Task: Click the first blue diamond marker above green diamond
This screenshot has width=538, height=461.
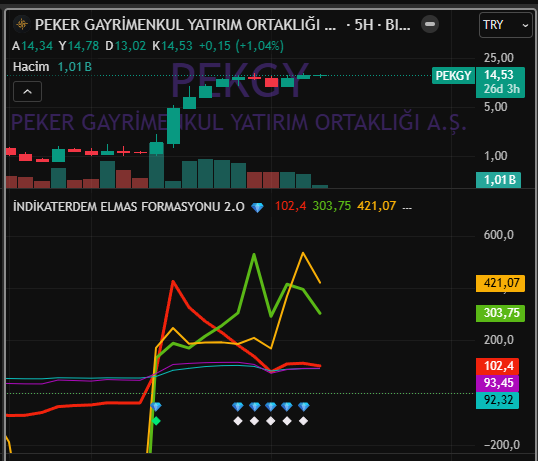Action: [156, 407]
